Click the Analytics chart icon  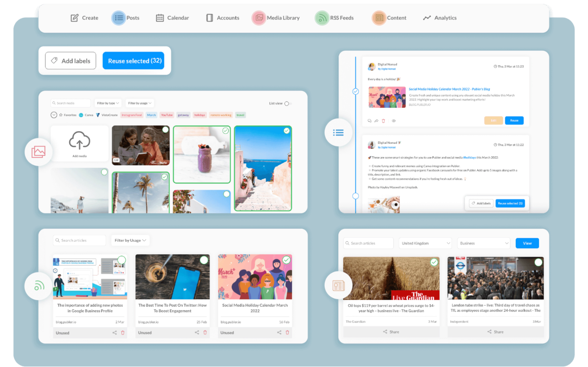(427, 18)
